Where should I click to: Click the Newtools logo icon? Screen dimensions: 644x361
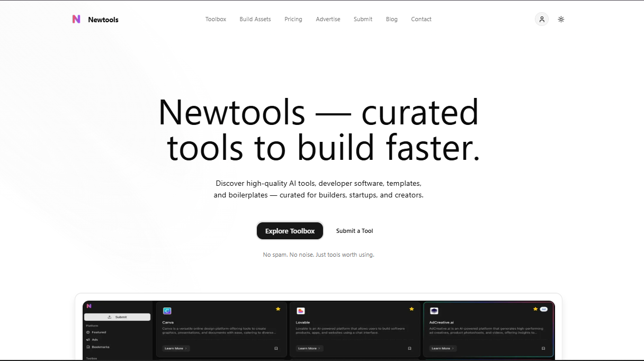[x=76, y=19]
